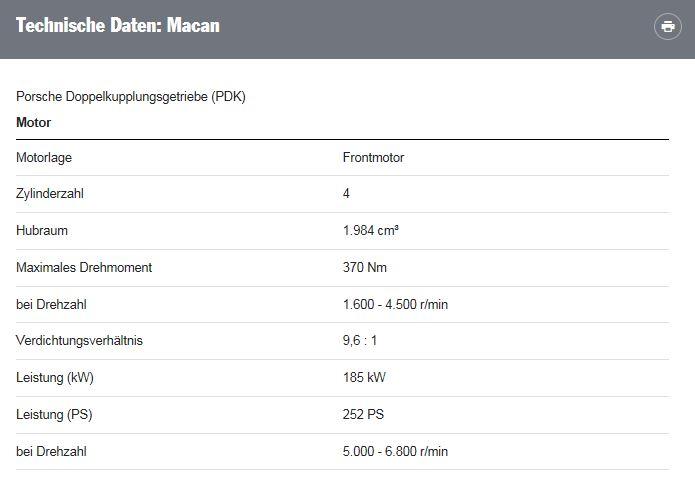The width and height of the screenshot is (695, 482).
Task: Click the Porsche Doppelkupplungsgetriebe (PDK) text
Action: pos(131,97)
